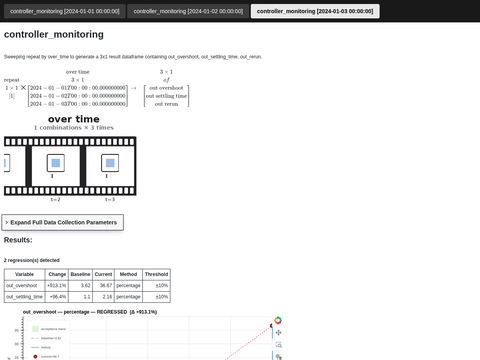Switch to the controller_monitoring 2024-01-02 tab

pos(188,11)
